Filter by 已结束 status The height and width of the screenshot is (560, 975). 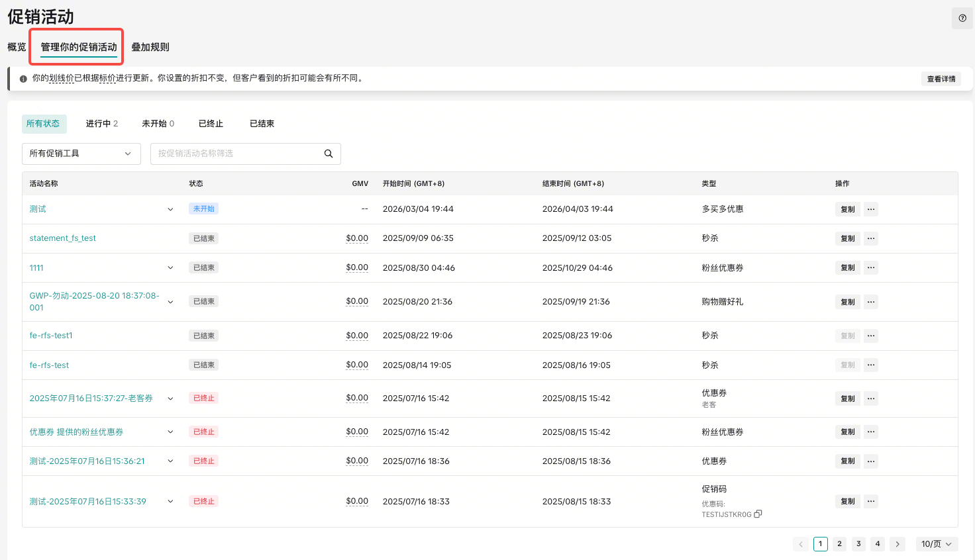tap(262, 124)
